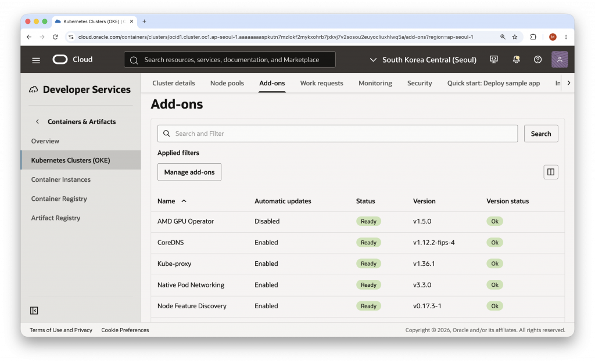Viewport: 595px width, 364px height.
Task: Open a new browser tab
Action: tap(144, 21)
